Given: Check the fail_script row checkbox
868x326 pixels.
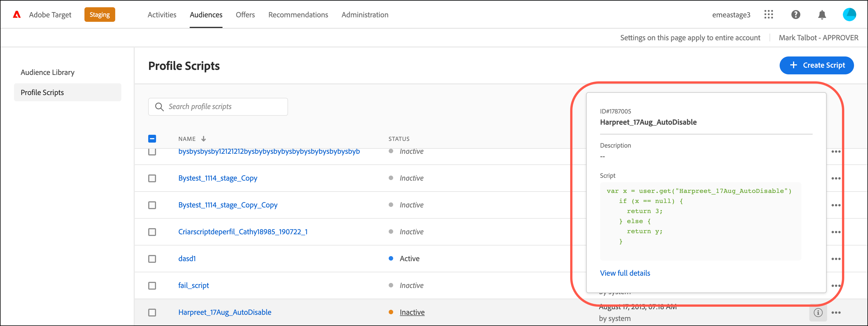Looking at the screenshot, I should (x=152, y=285).
